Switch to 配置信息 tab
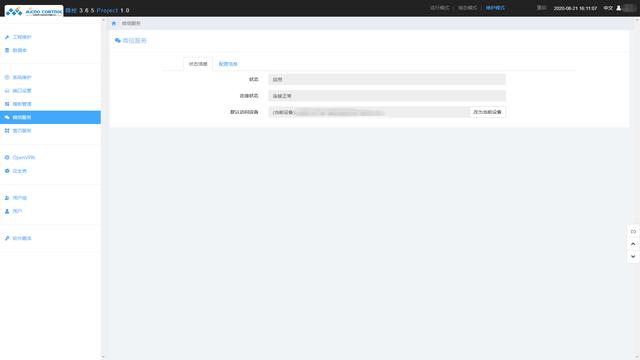This screenshot has width=640, height=360. [x=228, y=64]
